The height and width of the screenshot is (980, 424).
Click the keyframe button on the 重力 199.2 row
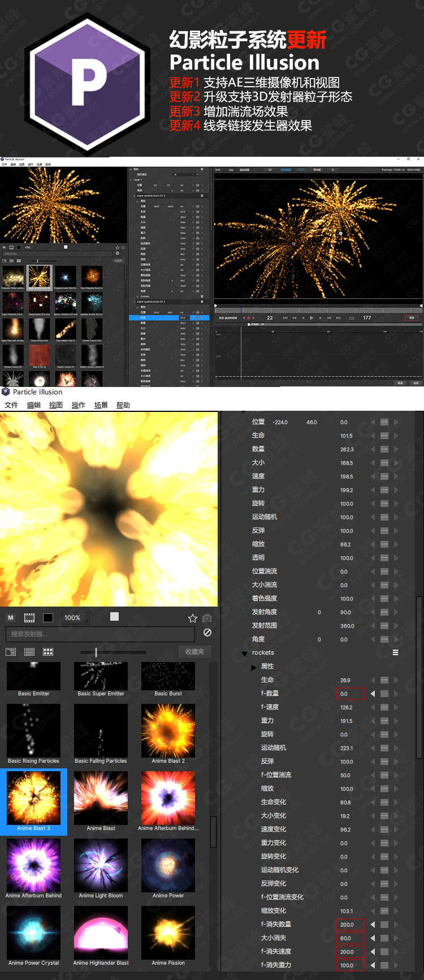pyautogui.click(x=384, y=490)
